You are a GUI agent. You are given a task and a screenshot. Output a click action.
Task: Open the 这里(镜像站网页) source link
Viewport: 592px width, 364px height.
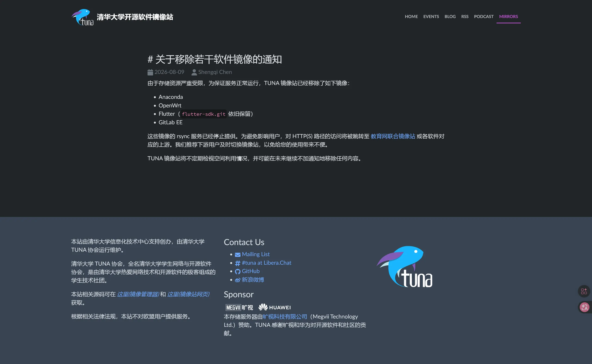(x=188, y=294)
